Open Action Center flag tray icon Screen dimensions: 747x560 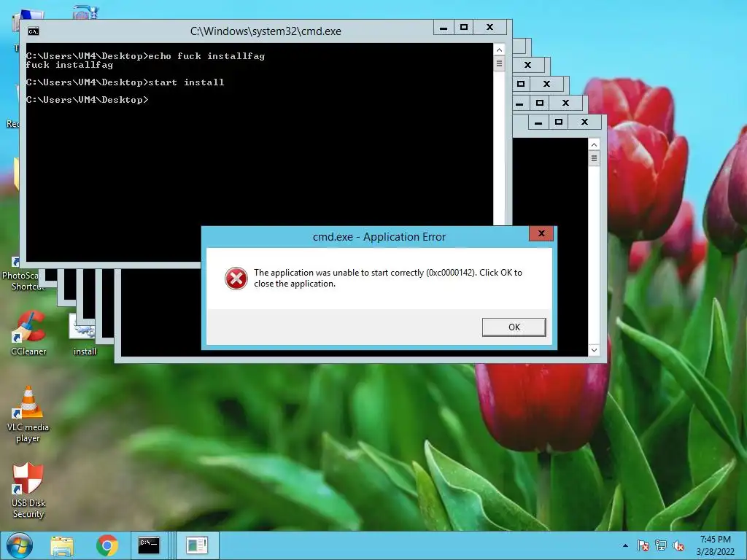(643, 545)
